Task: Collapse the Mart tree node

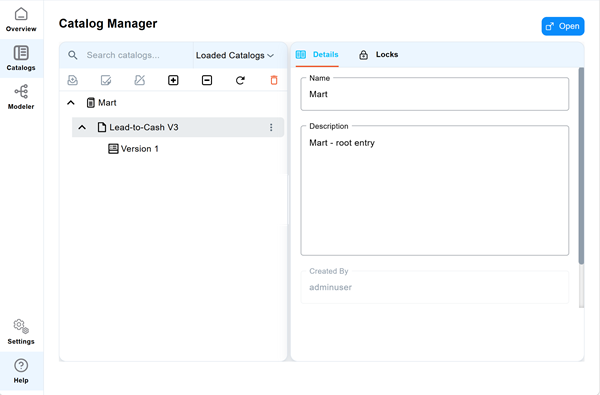Action: coord(71,103)
